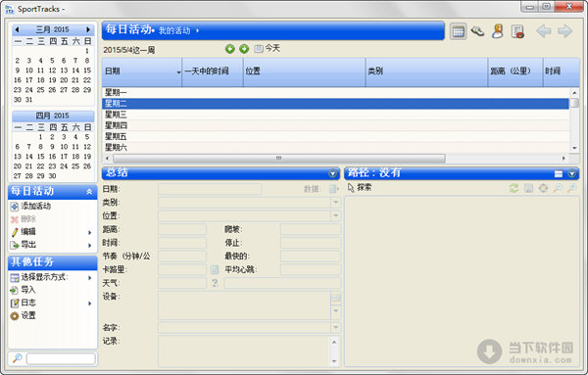This screenshot has width=588, height=375.
Task: Open the 名字 dropdown
Action: [x=335, y=327]
